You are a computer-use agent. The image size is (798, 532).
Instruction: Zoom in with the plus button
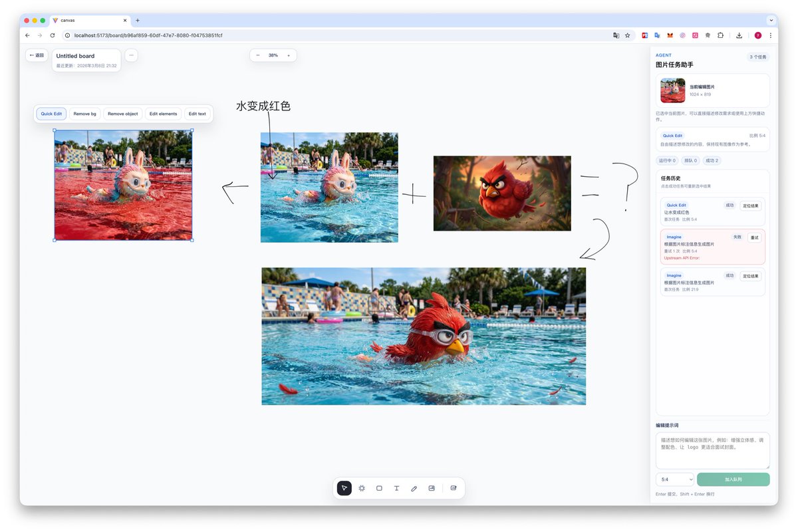pyautogui.click(x=288, y=55)
